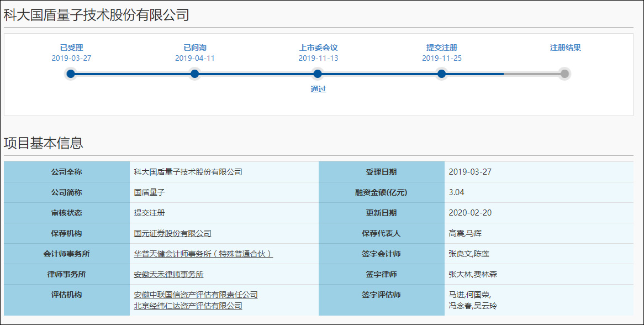Open the 华普天健会计师事务所 link
Screen dimensions: 644x325
coord(203,254)
